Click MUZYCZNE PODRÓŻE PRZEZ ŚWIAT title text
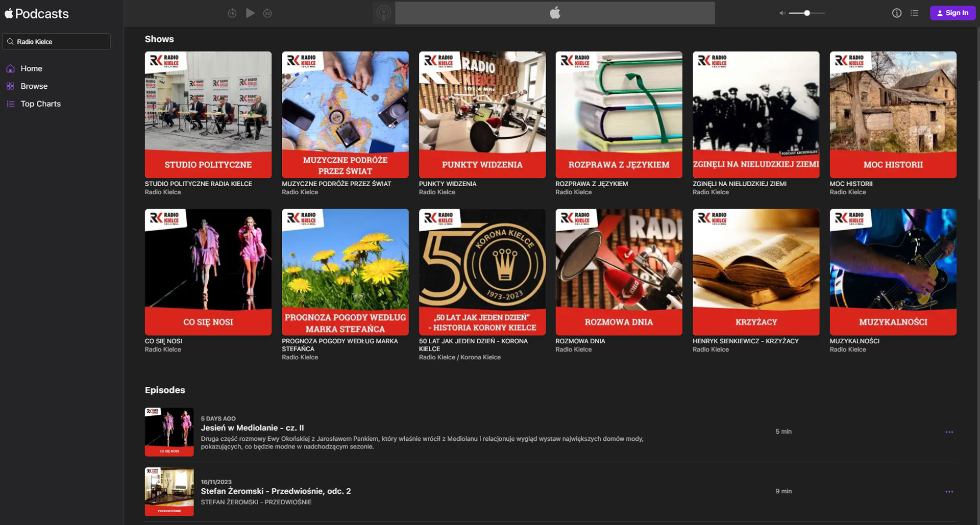980x525 pixels. tap(336, 184)
